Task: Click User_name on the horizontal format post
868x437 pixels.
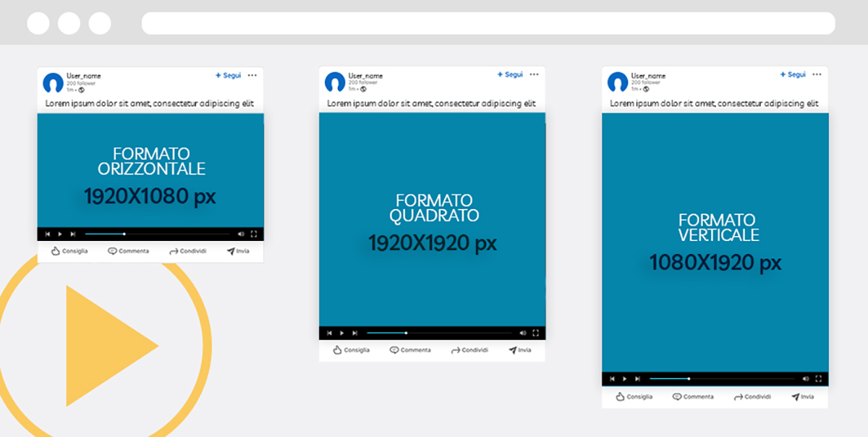Action: (x=83, y=76)
